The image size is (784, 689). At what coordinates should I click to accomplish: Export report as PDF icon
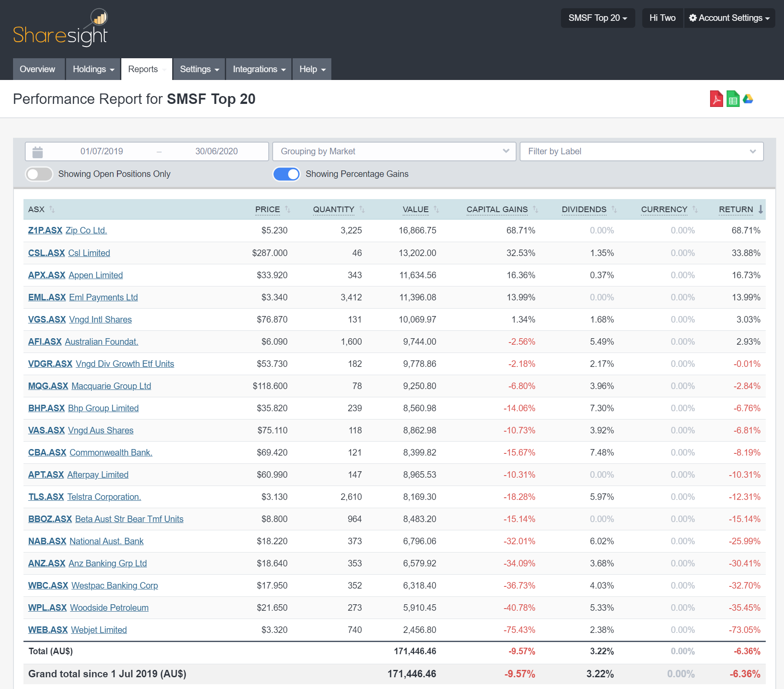716,99
